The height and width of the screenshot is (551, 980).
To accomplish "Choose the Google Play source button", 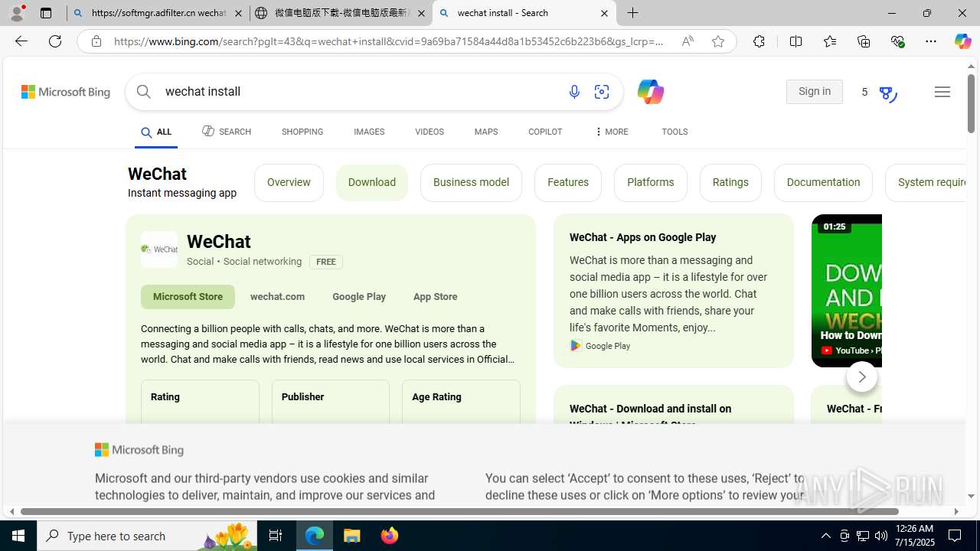I will point(359,297).
